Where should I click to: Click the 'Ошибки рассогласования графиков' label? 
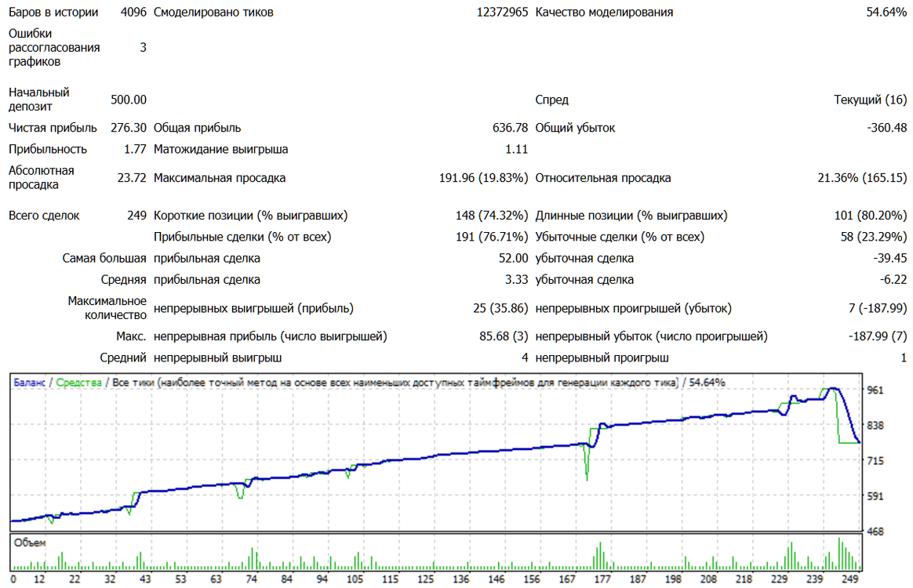(x=54, y=48)
